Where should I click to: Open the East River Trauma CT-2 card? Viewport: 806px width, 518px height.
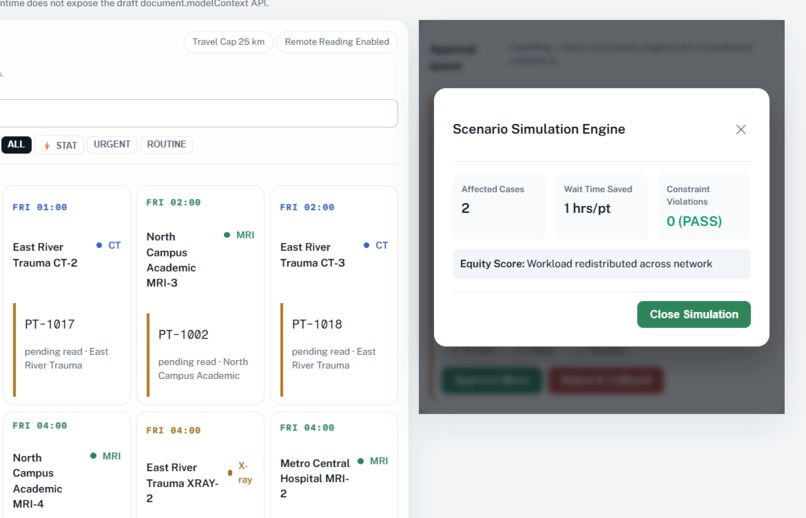[66, 295]
